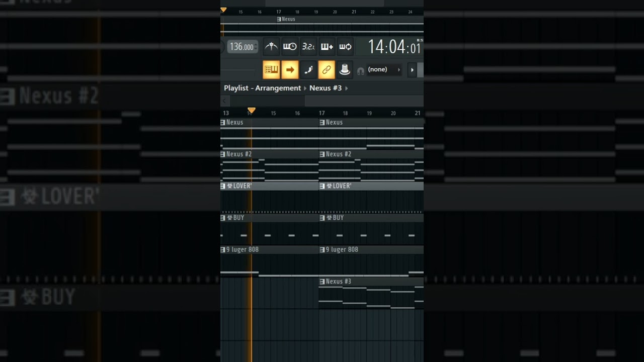
Task: Toggle loop recording icon
Action: [x=345, y=47]
